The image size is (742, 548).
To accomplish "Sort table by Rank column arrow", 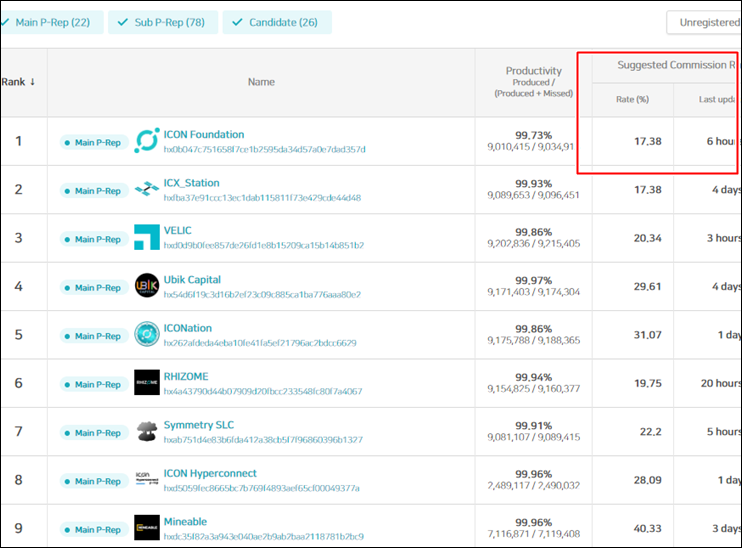I will 32,82.
